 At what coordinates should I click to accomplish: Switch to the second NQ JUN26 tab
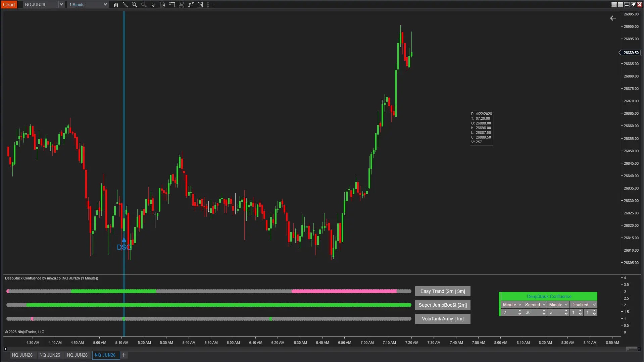50,355
